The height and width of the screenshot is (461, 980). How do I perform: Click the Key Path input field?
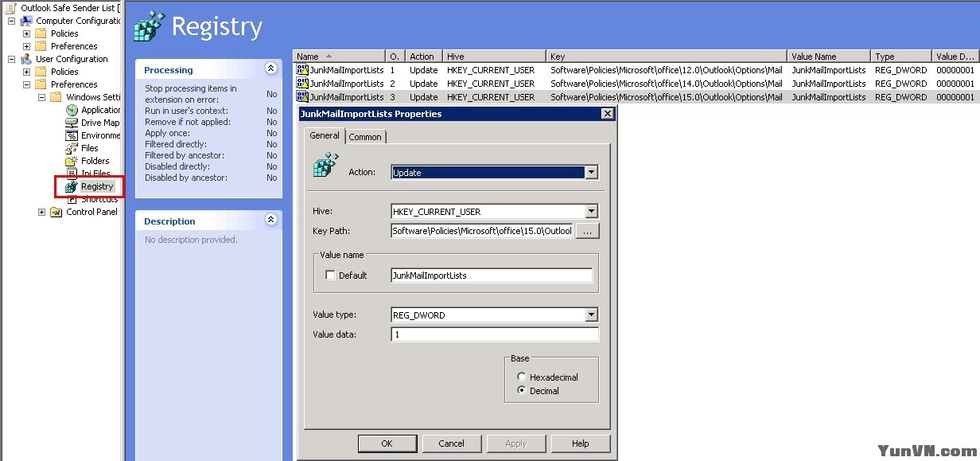tap(481, 232)
